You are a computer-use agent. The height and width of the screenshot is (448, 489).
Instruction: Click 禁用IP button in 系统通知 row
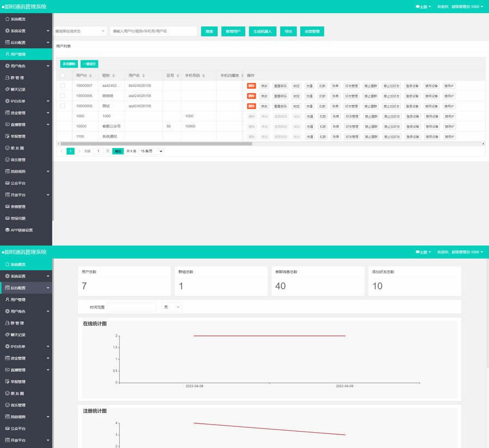(449, 137)
